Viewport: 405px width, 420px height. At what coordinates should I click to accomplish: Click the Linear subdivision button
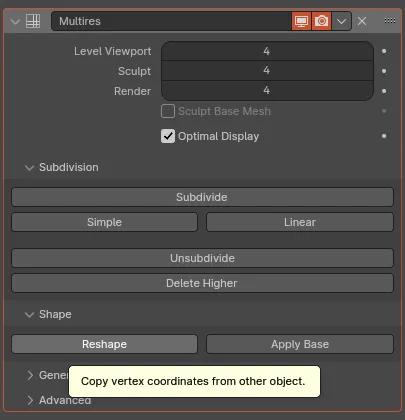(300, 222)
